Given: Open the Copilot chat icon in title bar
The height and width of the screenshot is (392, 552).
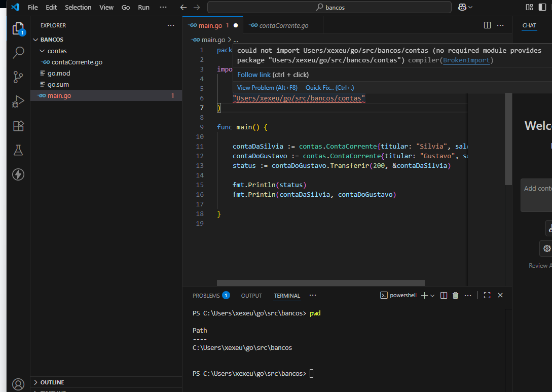Looking at the screenshot, I should coord(462,7).
